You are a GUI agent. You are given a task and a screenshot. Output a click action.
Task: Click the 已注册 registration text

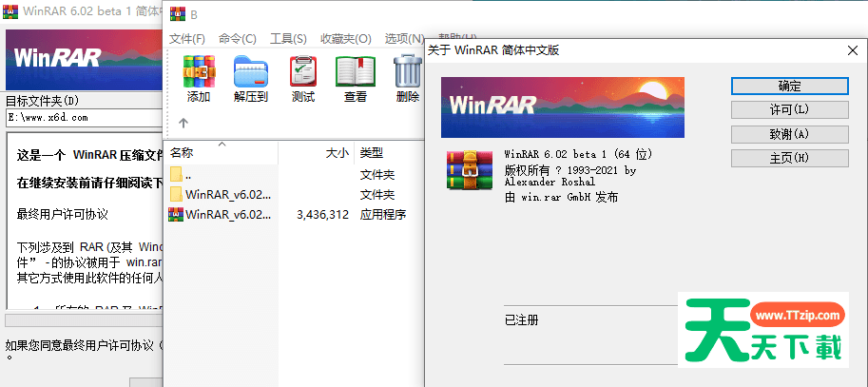(x=521, y=320)
